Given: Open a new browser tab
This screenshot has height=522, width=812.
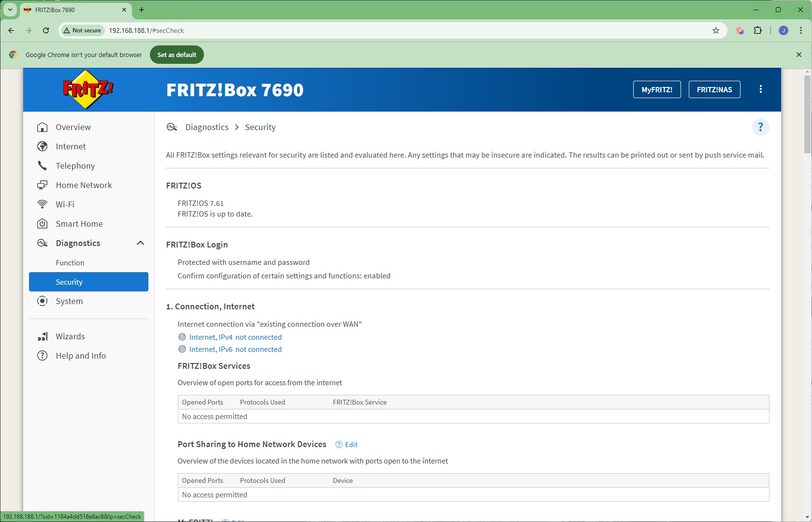Looking at the screenshot, I should point(142,10).
